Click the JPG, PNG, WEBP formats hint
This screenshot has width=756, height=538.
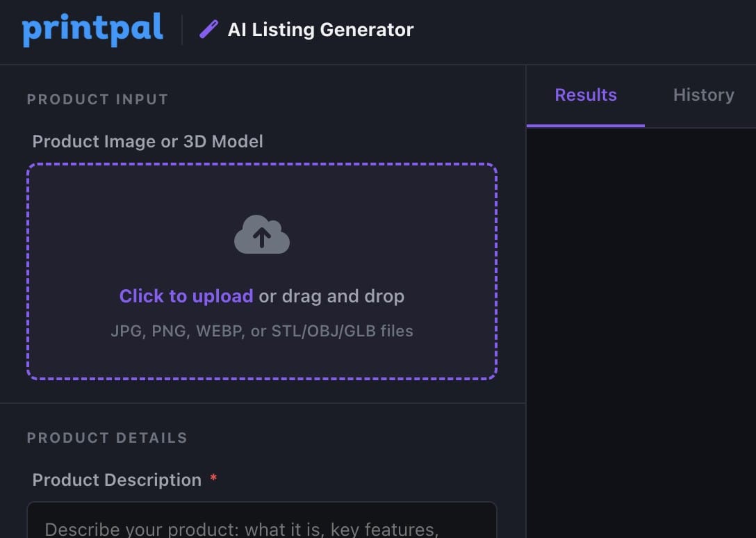coord(262,331)
